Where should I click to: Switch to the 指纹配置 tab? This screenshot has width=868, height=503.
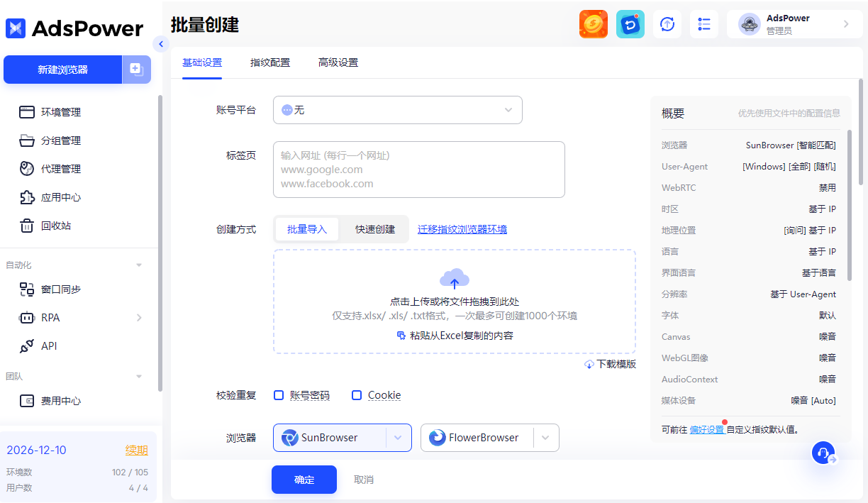click(x=270, y=62)
